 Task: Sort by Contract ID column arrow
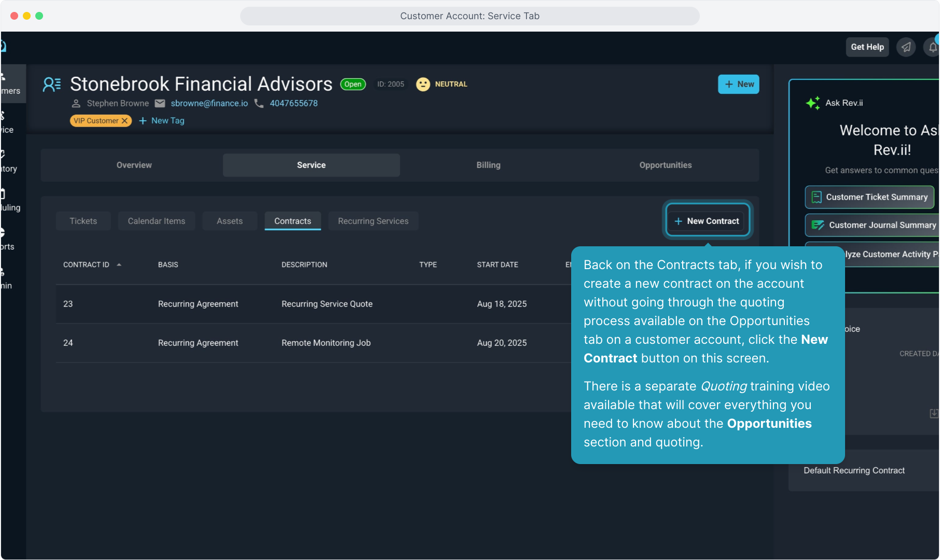coord(119,265)
